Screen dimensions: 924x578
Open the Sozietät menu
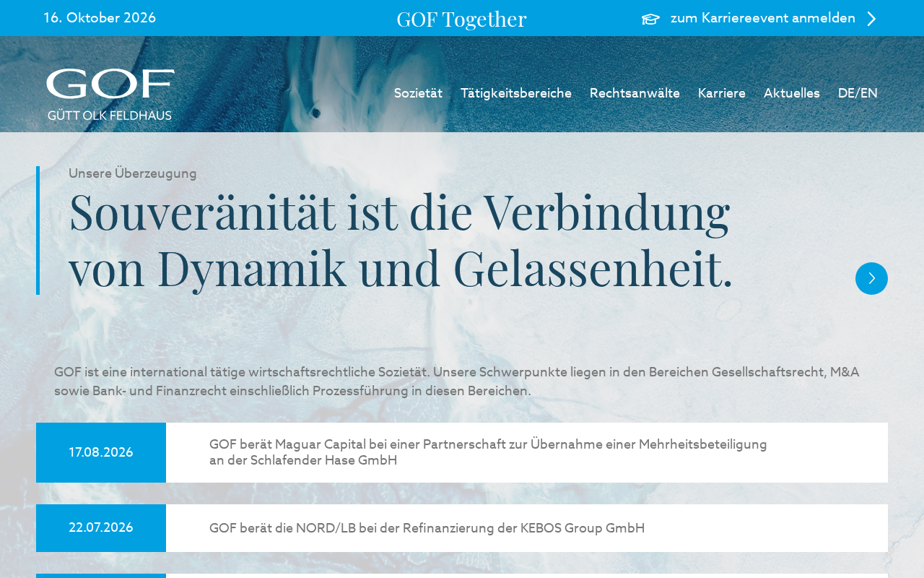(418, 93)
